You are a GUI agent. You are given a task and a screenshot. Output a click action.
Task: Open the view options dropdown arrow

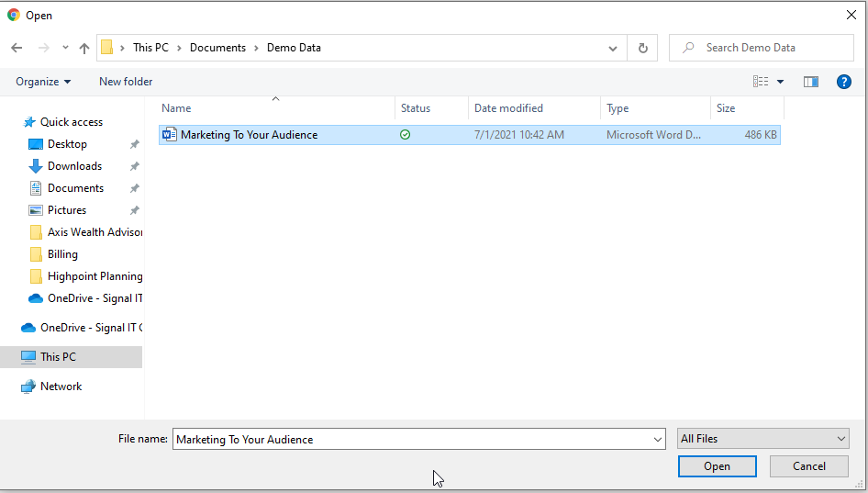pos(781,82)
